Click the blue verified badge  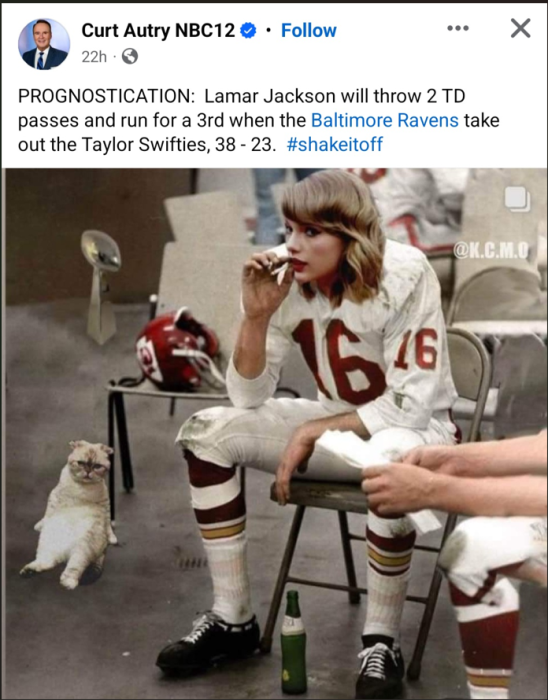tap(248, 30)
